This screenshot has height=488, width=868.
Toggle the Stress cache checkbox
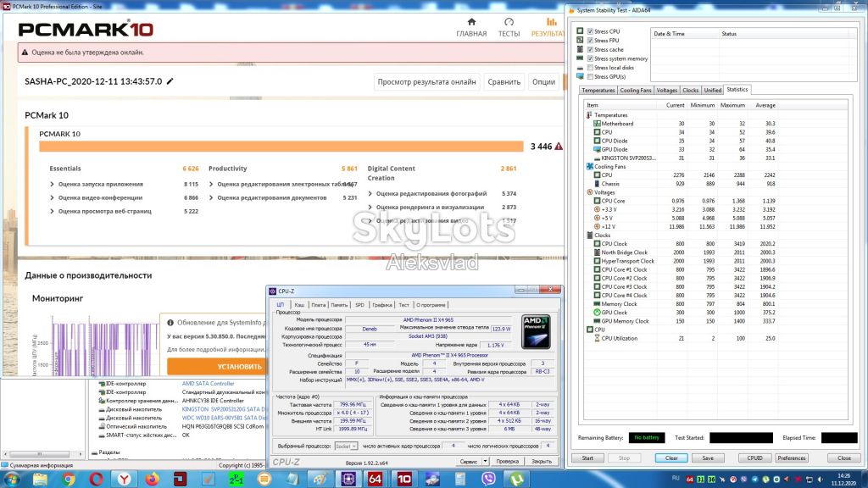click(590, 50)
